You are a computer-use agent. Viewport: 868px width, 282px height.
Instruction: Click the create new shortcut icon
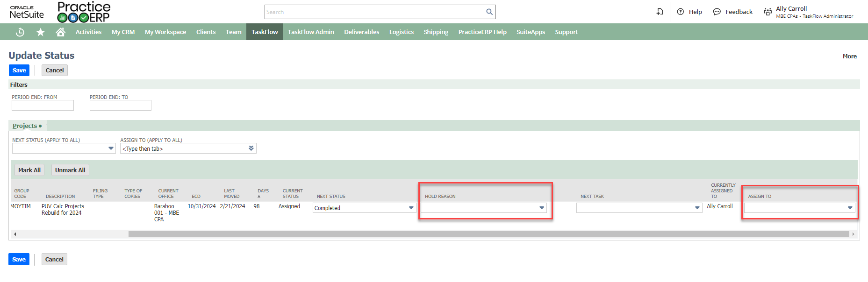660,12
